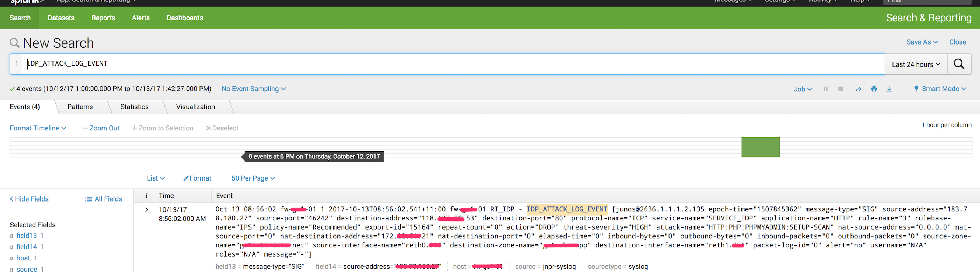Select field14 in Selected Fields
Image resolution: width=980 pixels, height=272 pixels.
pyautogui.click(x=27, y=247)
